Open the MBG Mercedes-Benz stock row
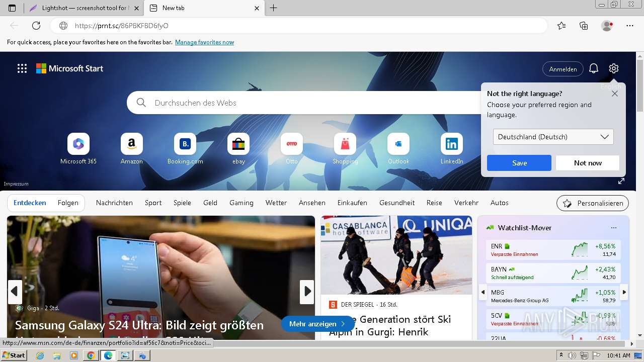 tap(553, 296)
